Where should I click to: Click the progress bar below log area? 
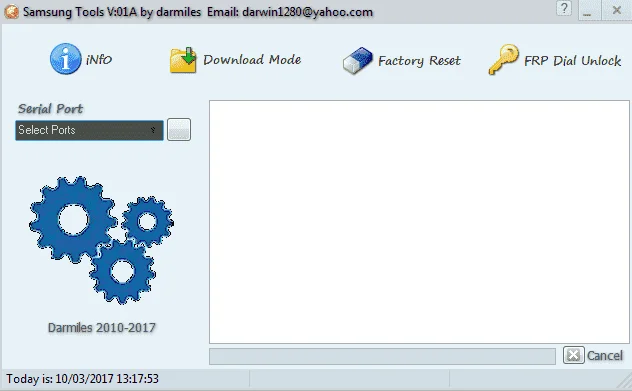(x=383, y=356)
